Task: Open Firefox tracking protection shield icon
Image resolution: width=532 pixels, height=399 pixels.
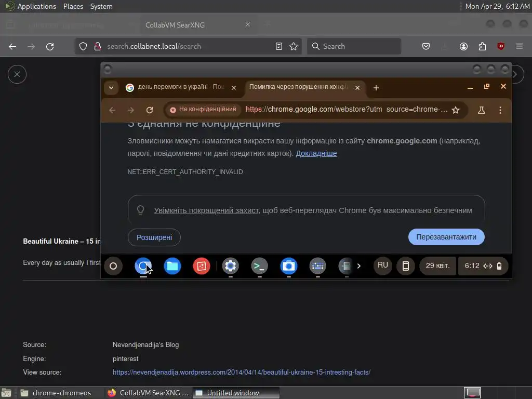Action: 83,46
